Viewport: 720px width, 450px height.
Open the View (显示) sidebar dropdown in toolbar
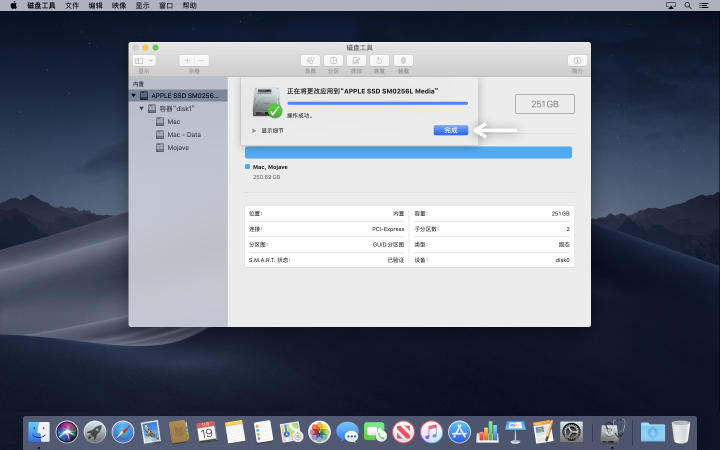pyautogui.click(x=144, y=61)
